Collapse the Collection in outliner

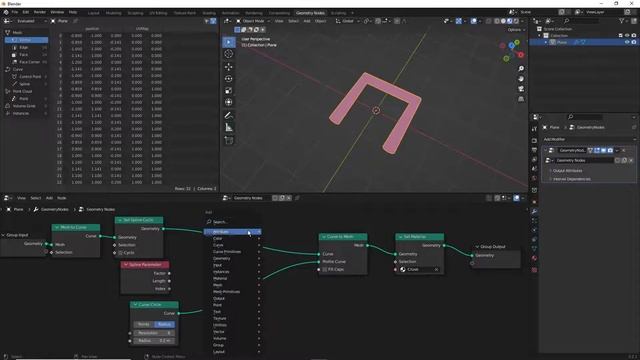click(540, 36)
